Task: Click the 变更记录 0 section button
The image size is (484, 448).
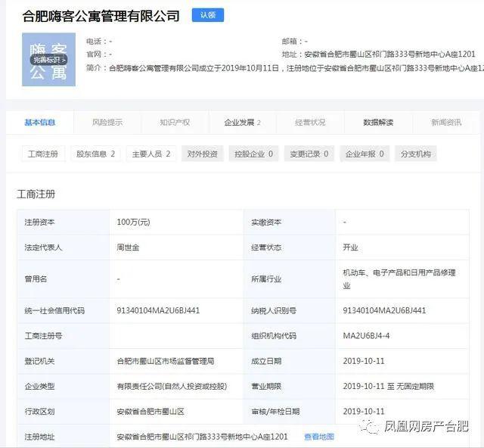Action: [x=309, y=154]
